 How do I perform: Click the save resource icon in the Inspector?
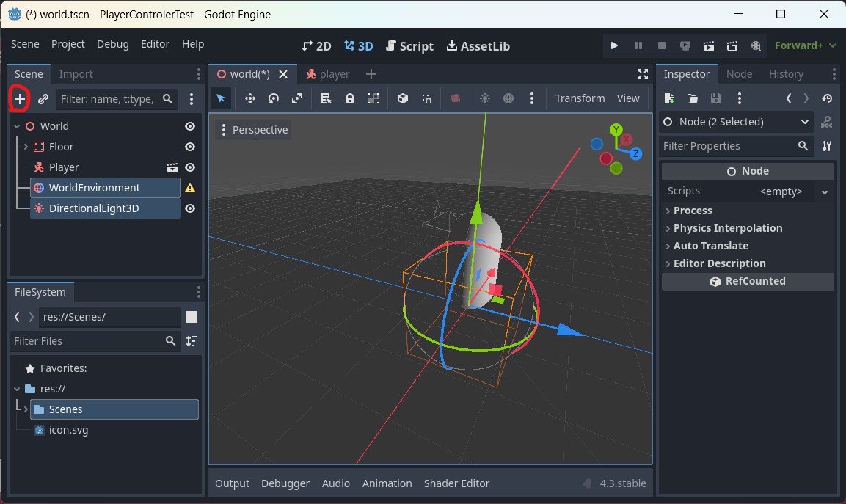point(715,98)
